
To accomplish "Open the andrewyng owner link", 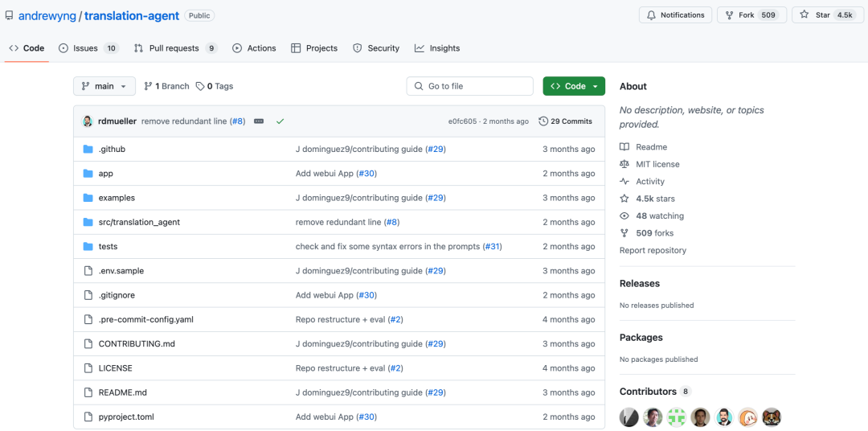I will coord(47,15).
